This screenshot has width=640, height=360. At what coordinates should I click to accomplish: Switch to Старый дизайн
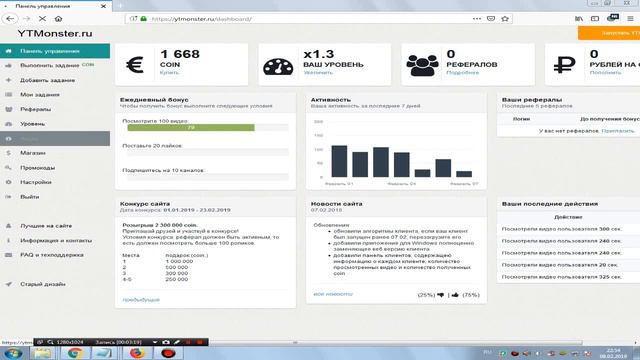(55, 284)
